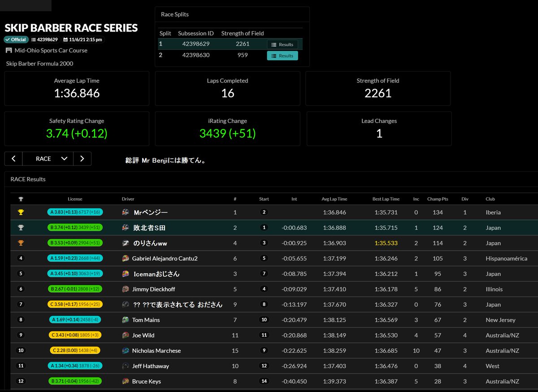Viewport: 538px width, 392px height.
Task: Sort the table by the License column header
Action: coord(75,199)
